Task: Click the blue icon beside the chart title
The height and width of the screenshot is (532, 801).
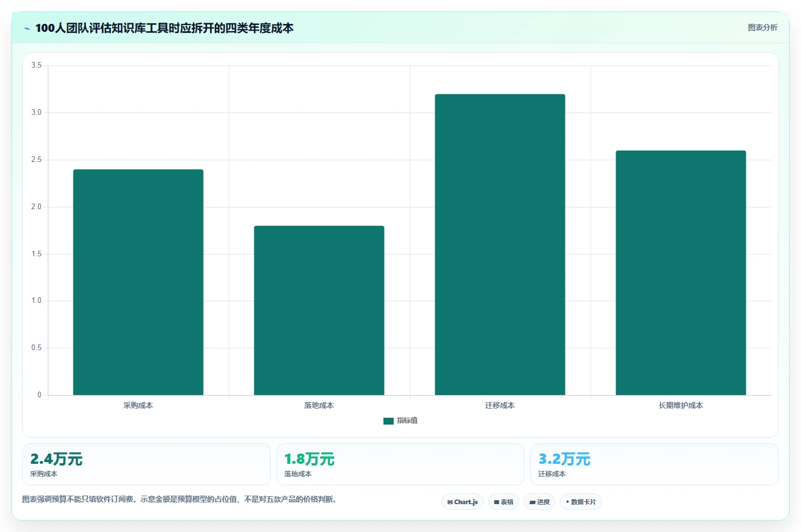Action: (27, 28)
